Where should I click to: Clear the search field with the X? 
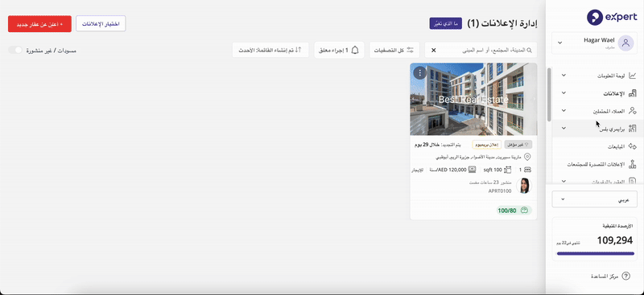coord(433,50)
